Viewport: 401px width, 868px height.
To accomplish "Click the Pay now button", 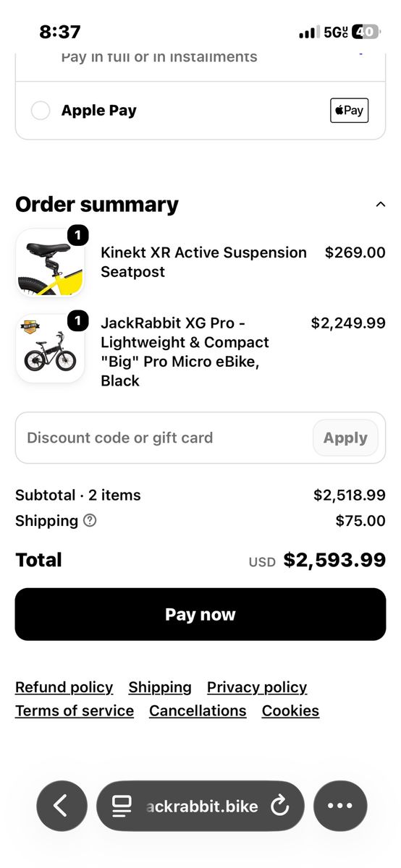I will click(200, 614).
